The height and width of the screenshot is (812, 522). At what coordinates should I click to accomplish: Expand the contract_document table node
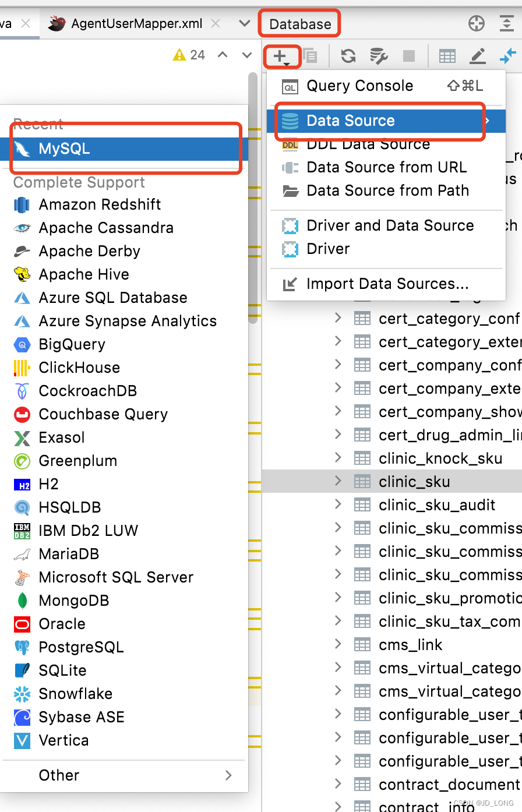tap(338, 784)
